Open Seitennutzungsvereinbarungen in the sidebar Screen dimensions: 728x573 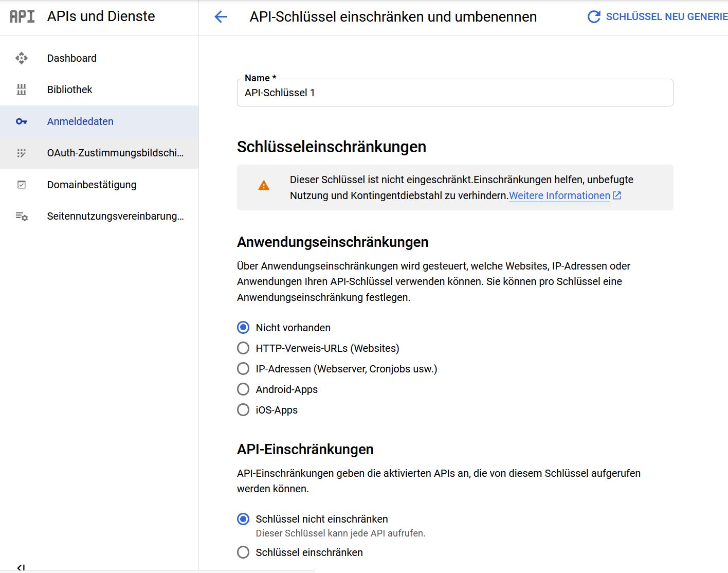coord(99,216)
